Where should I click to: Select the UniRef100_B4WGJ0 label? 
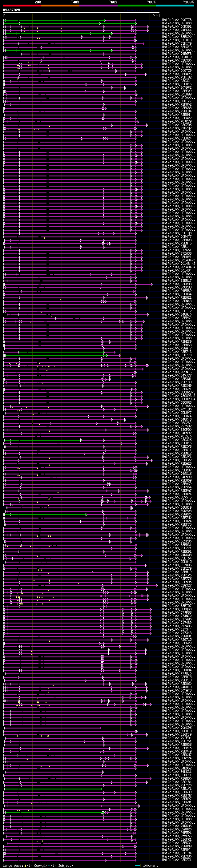point(177,314)
